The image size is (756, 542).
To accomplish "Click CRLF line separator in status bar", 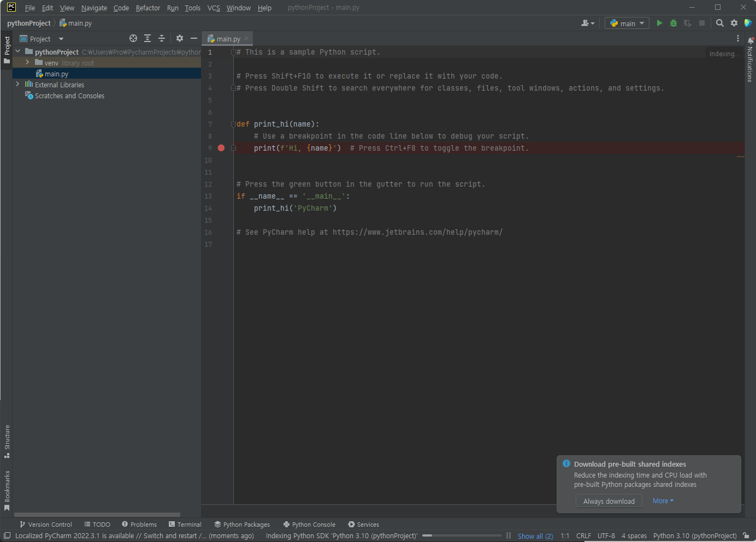I will point(583,535).
